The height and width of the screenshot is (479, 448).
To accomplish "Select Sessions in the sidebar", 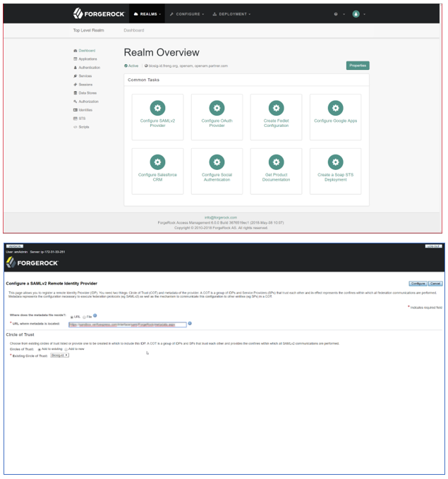I will pyautogui.click(x=83, y=85).
